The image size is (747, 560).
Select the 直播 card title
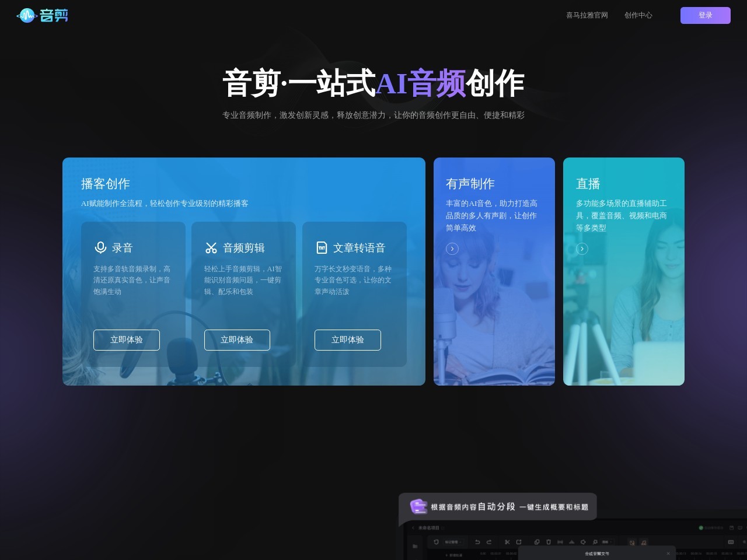pos(588,184)
